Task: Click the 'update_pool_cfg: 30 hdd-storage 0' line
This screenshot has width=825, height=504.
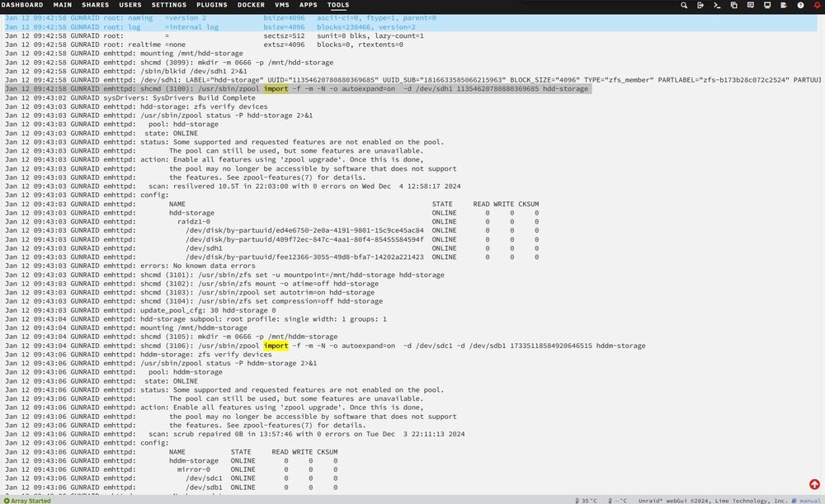Action: [x=140, y=310]
